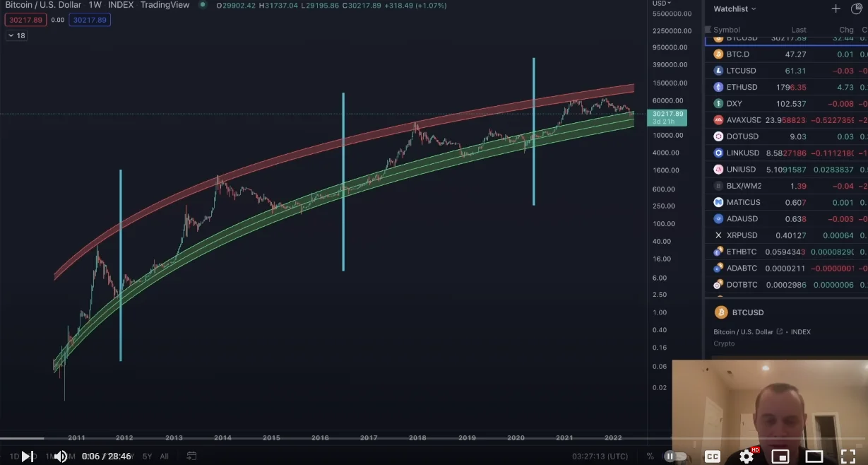Click the Uniswap icon beside UNIUSD
The image size is (868, 465).
(719, 170)
